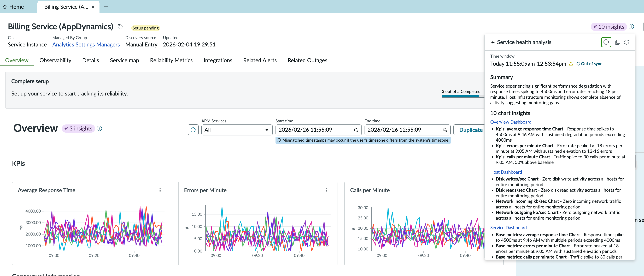The height and width of the screenshot is (276, 644).
Task: Expand the APM Services dropdown
Action: pos(237,130)
